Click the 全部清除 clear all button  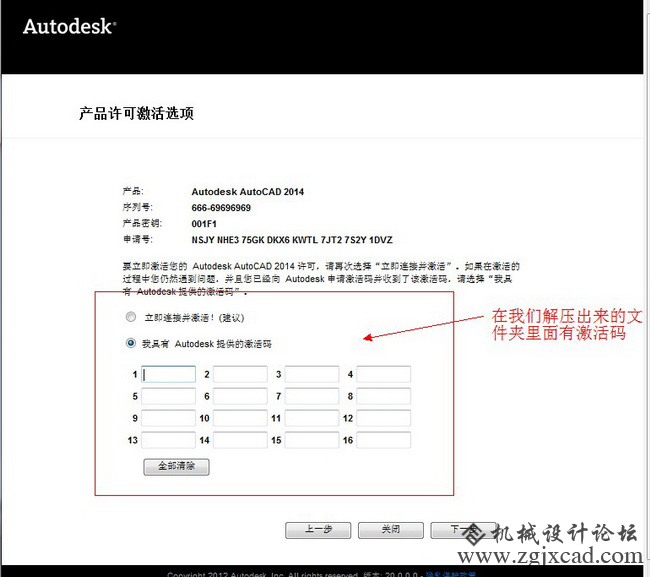176,467
